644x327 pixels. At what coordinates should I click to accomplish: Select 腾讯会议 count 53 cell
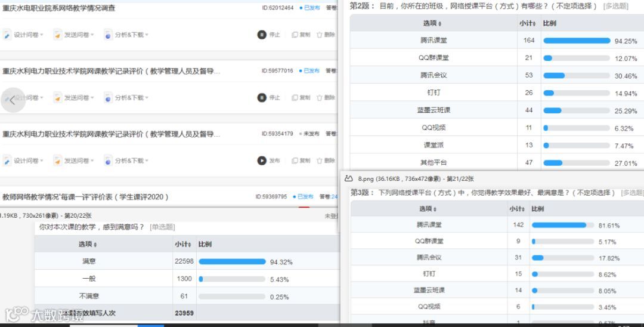pos(529,75)
